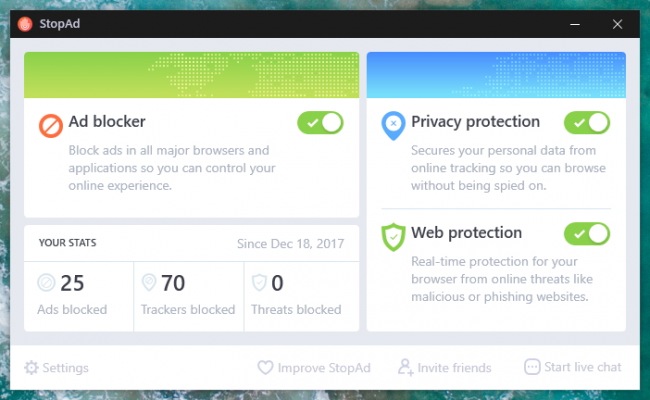Click the heart icon beside Improve StopAd

click(x=265, y=367)
